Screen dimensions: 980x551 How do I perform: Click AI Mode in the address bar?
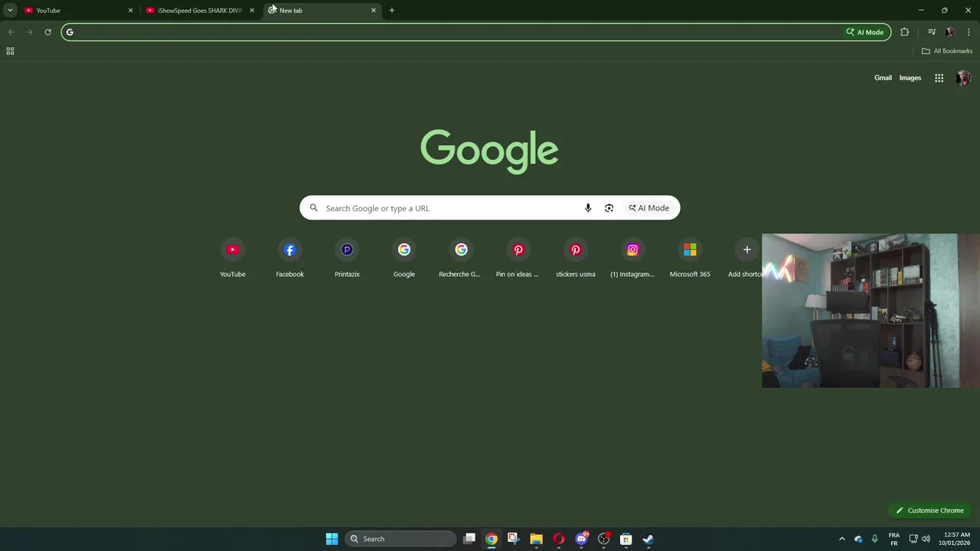tap(865, 32)
